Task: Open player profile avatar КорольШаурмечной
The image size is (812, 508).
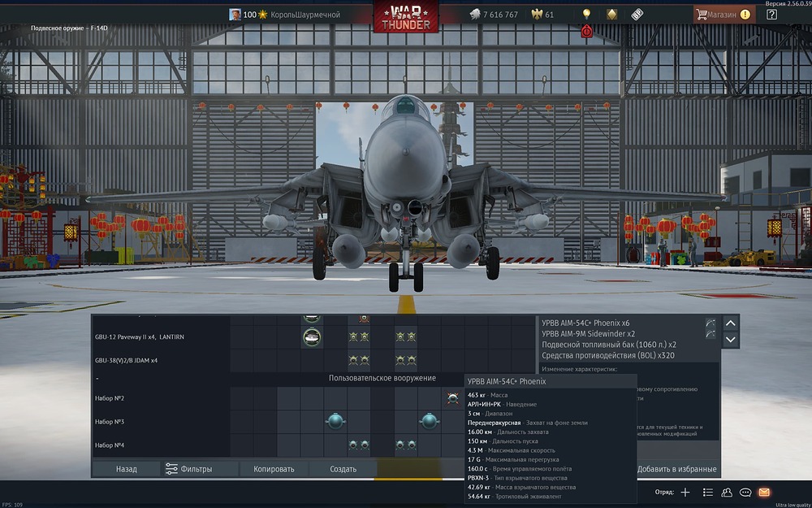Action: tap(235, 15)
